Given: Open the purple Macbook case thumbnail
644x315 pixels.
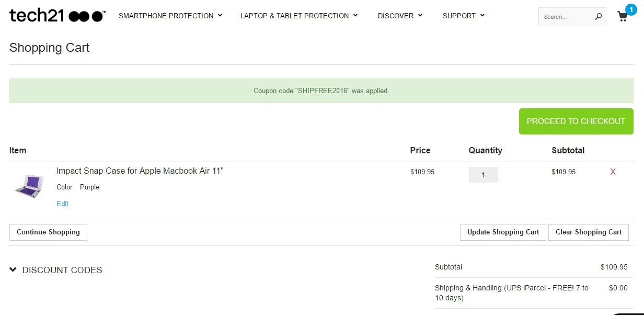Looking at the screenshot, I should [29, 186].
